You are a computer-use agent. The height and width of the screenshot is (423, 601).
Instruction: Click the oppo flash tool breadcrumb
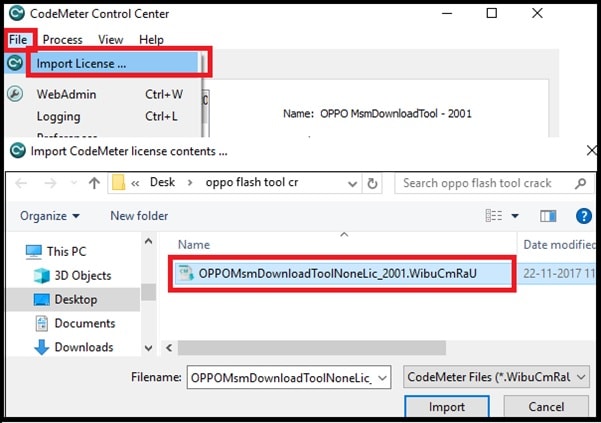pyautogui.click(x=252, y=182)
